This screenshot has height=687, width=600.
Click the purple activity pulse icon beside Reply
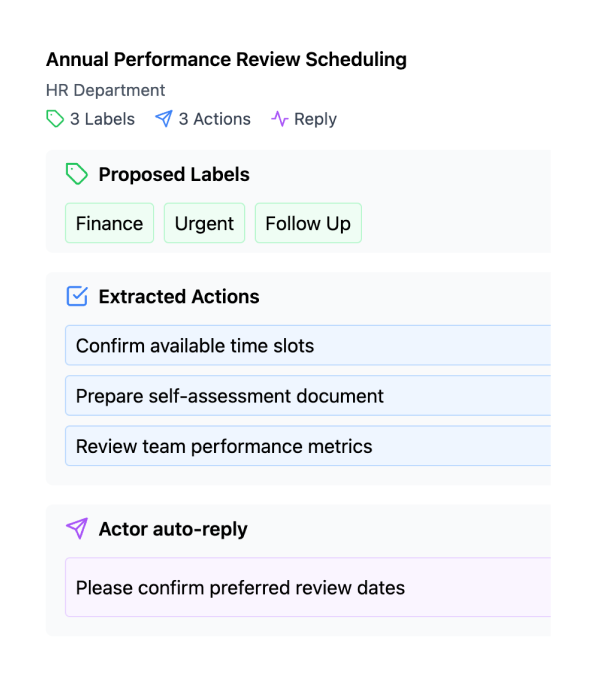point(280,119)
